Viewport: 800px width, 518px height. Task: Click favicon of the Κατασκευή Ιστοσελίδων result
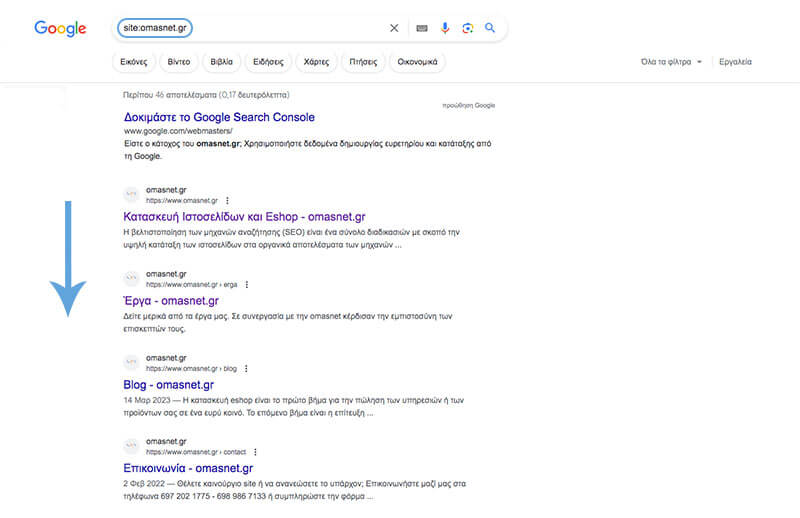coord(132,194)
